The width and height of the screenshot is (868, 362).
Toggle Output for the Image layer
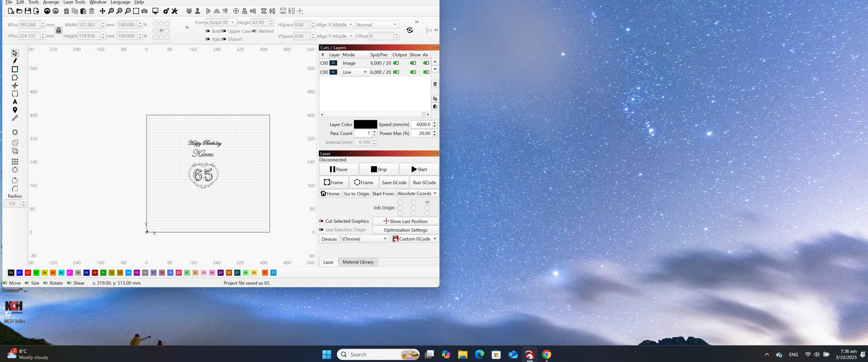(x=396, y=63)
